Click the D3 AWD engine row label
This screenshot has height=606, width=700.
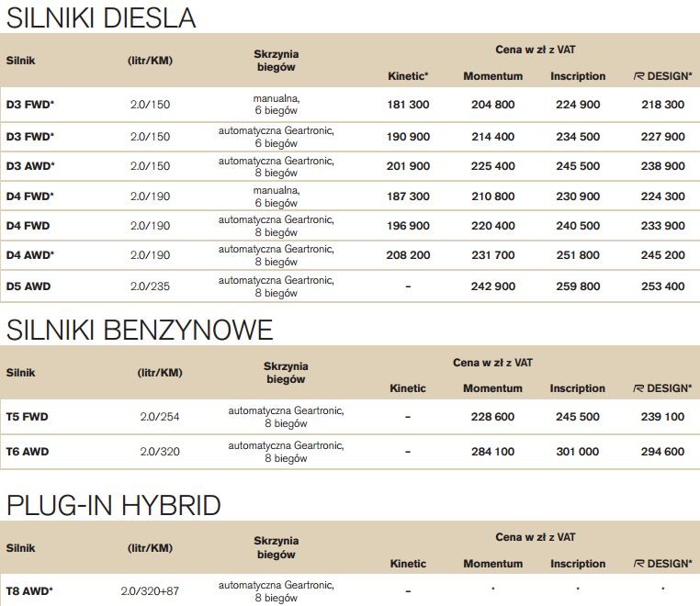30,166
